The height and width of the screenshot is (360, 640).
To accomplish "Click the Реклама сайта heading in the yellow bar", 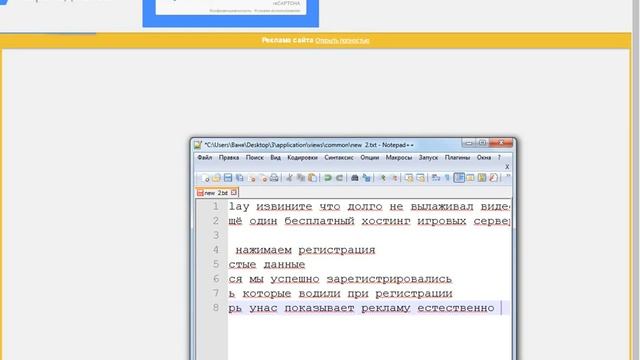I will point(287,40).
